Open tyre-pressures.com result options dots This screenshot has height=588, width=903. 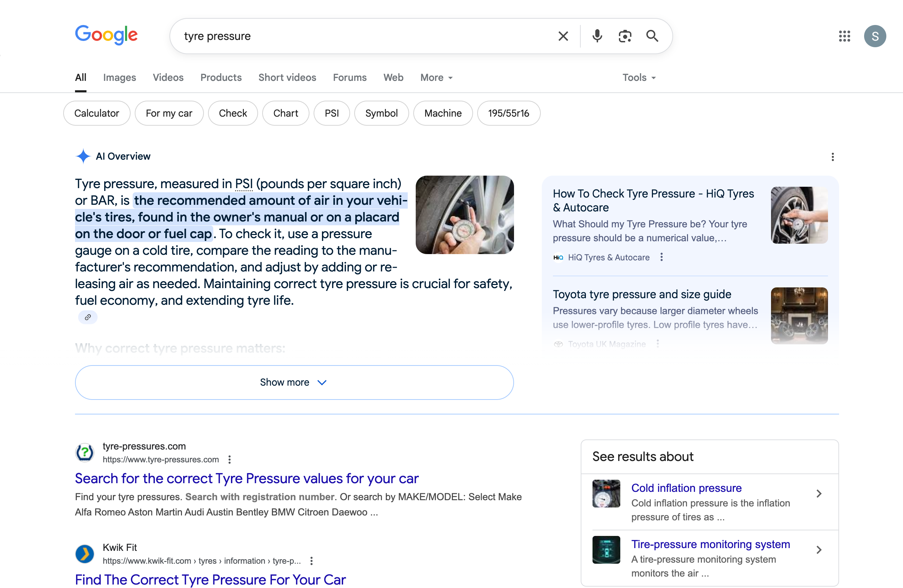[230, 460]
